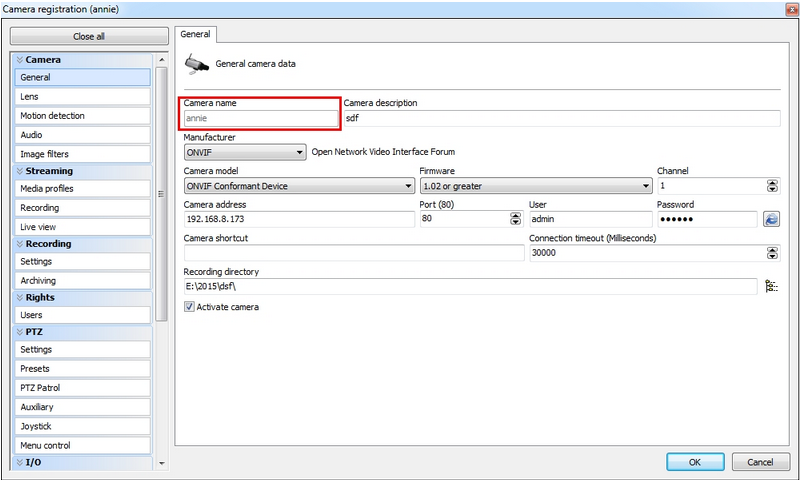
Task: Collapse the Camera section
Action: pyautogui.click(x=83, y=60)
